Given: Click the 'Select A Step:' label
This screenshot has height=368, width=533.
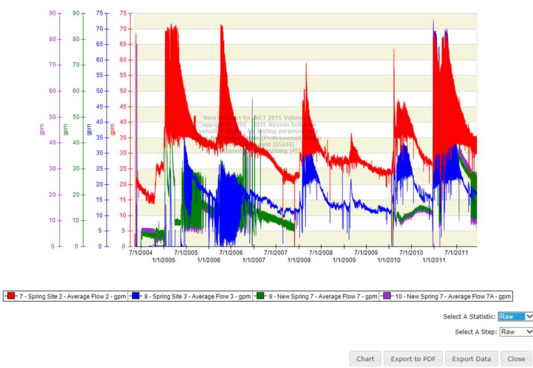Looking at the screenshot, I should pyautogui.click(x=476, y=332).
